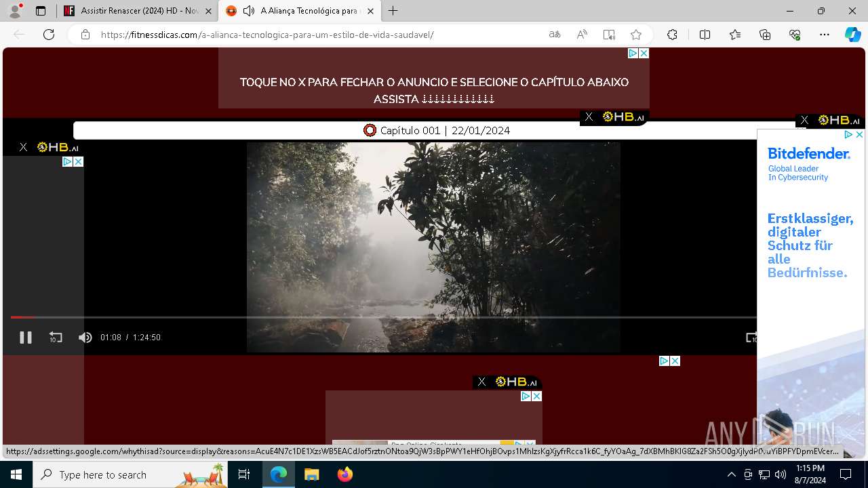
Task: Open the translate page option
Action: (555, 35)
